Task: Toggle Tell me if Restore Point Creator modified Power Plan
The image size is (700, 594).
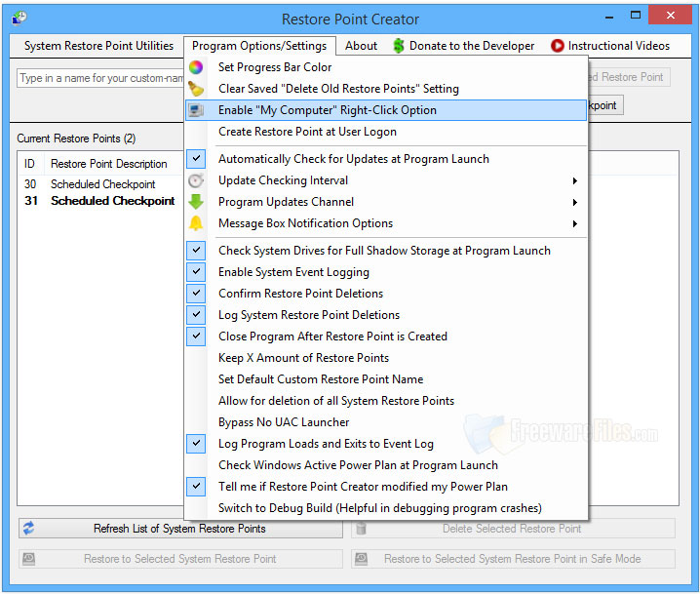Action: (386, 487)
